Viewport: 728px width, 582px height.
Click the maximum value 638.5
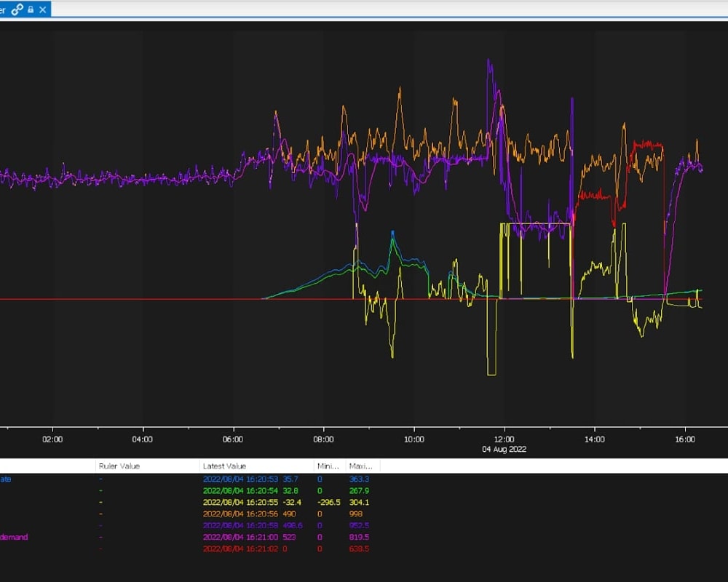pos(359,549)
